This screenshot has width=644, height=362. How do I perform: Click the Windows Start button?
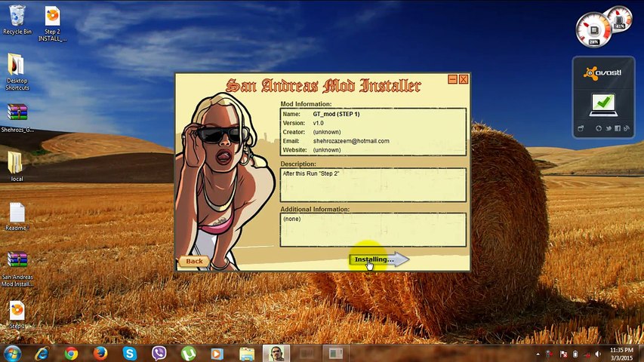(x=13, y=353)
